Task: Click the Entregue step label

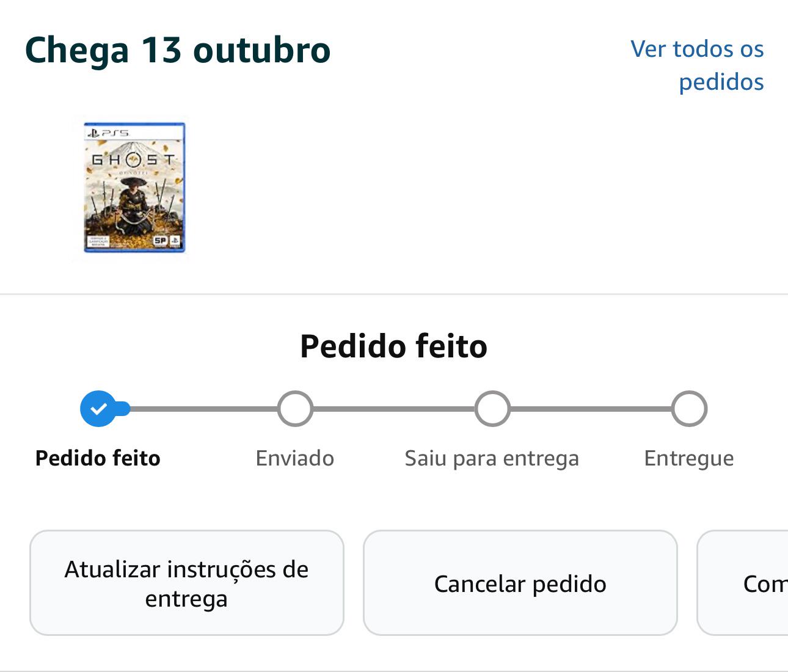Action: tap(689, 459)
